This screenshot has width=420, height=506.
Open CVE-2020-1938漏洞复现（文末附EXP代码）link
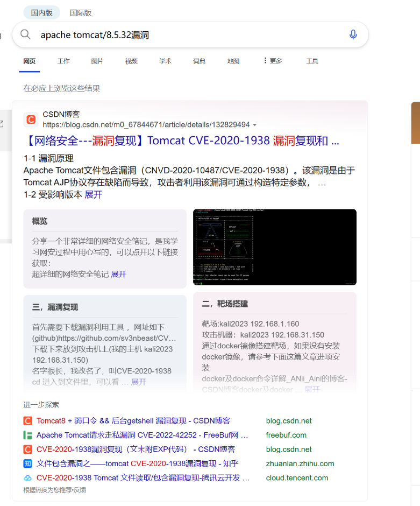click(136, 449)
